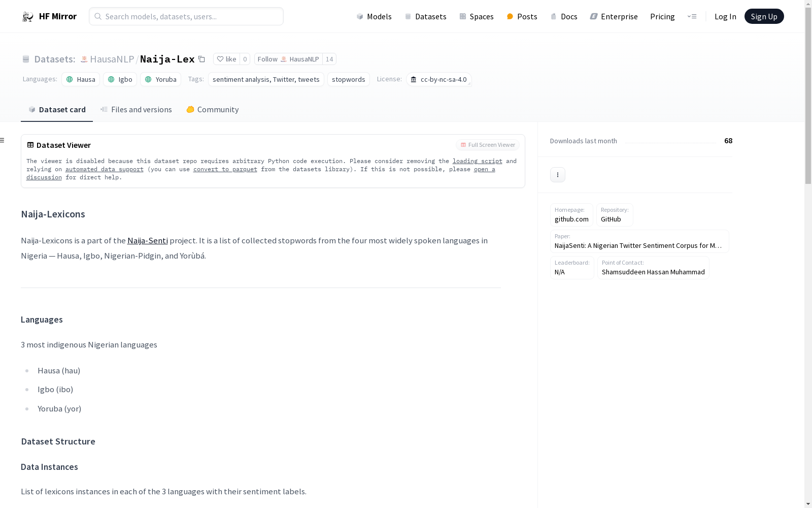This screenshot has height=508, width=812.
Task: Open the convert to parquet link
Action: pos(225,169)
